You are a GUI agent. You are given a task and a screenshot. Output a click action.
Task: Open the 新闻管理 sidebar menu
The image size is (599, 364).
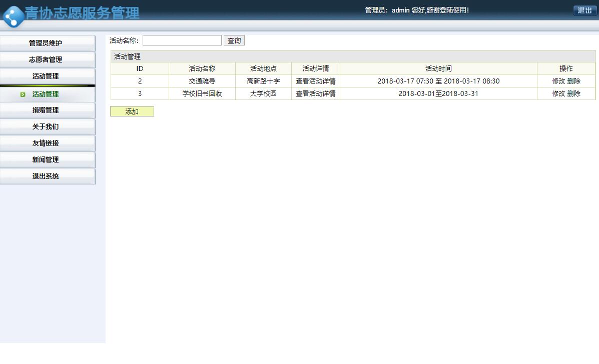coord(48,159)
